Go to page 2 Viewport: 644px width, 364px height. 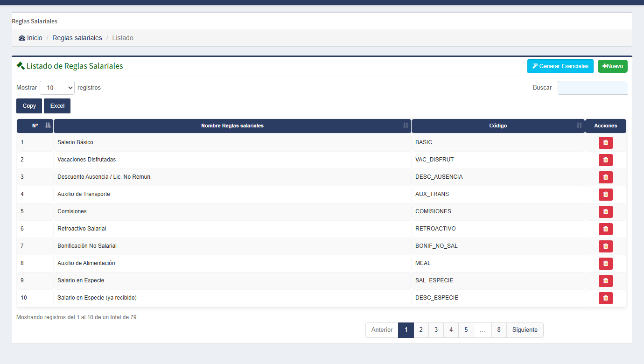click(421, 330)
